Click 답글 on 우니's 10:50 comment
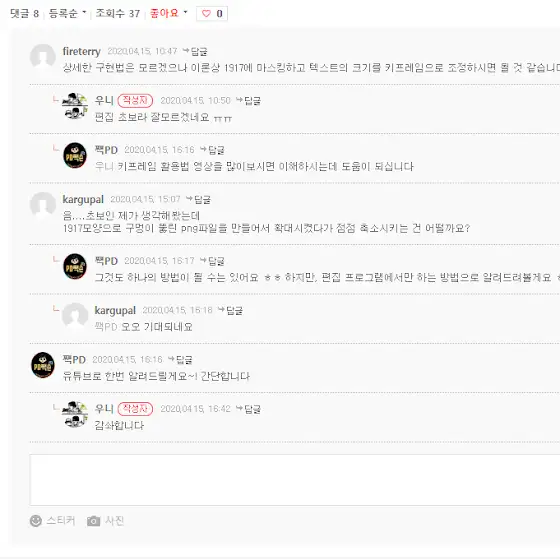Screen dimensions: 560x560 tap(249, 101)
